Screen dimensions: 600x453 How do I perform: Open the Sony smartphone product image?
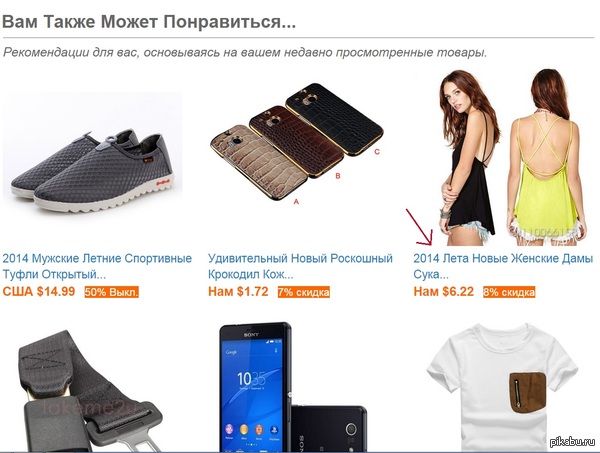coord(293,387)
